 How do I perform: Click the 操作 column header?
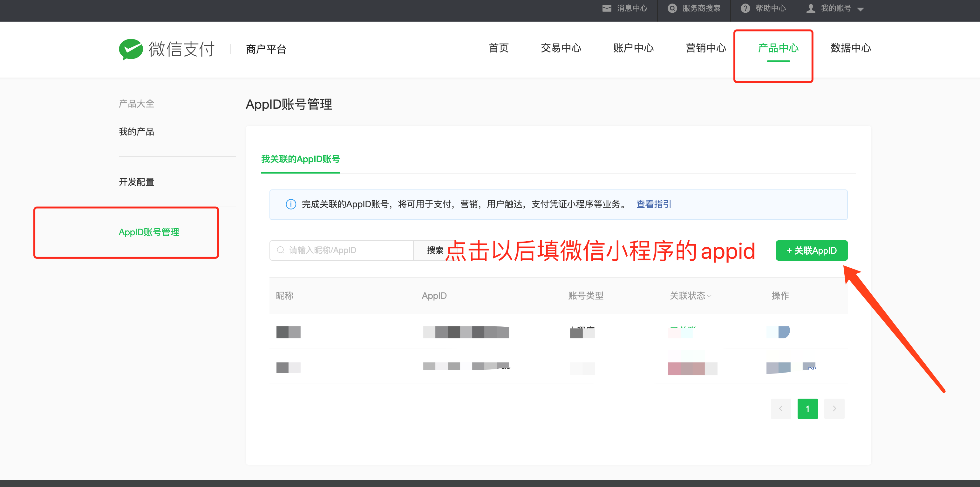pyautogui.click(x=780, y=296)
